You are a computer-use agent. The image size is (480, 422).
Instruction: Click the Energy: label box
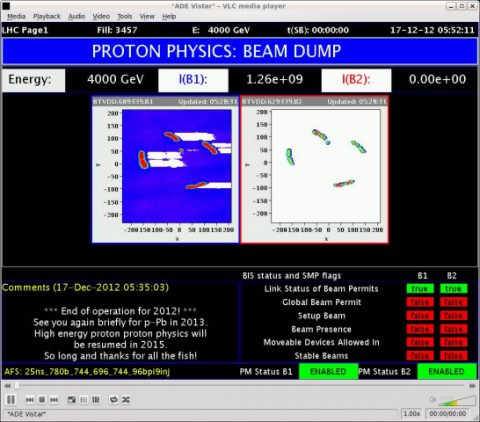[34, 80]
